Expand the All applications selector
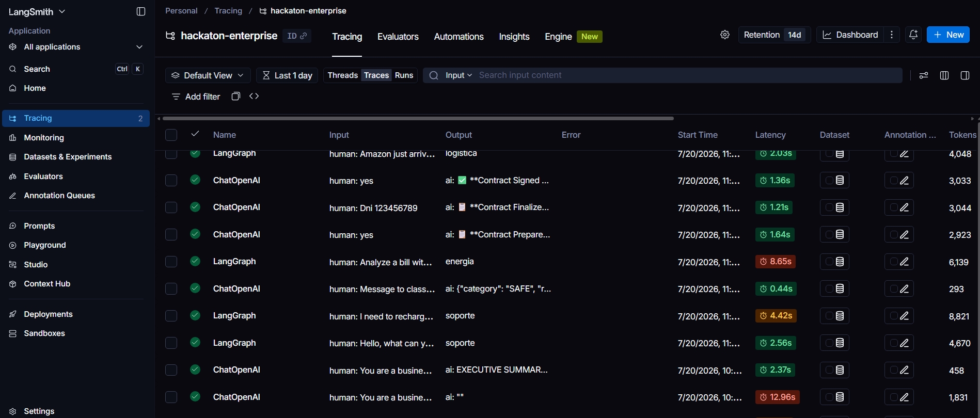980x418 pixels. tap(76, 47)
